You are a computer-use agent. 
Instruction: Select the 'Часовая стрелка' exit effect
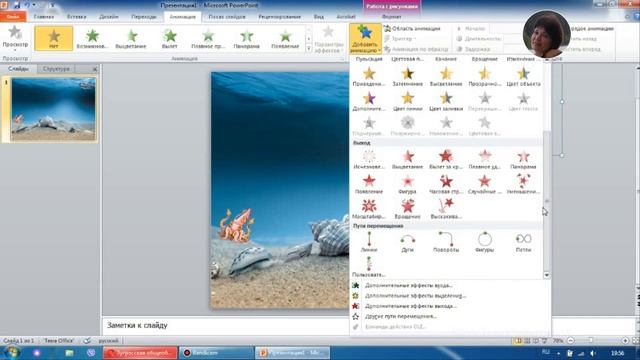pos(446,184)
